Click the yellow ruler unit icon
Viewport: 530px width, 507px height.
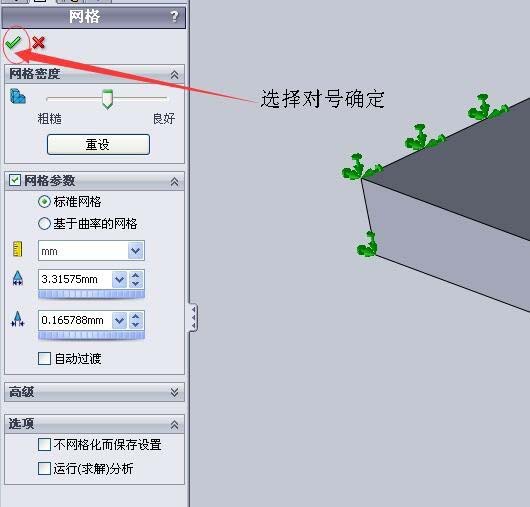coord(18,249)
